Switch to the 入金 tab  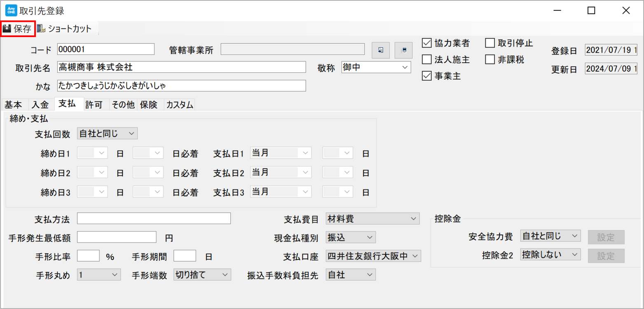point(40,105)
